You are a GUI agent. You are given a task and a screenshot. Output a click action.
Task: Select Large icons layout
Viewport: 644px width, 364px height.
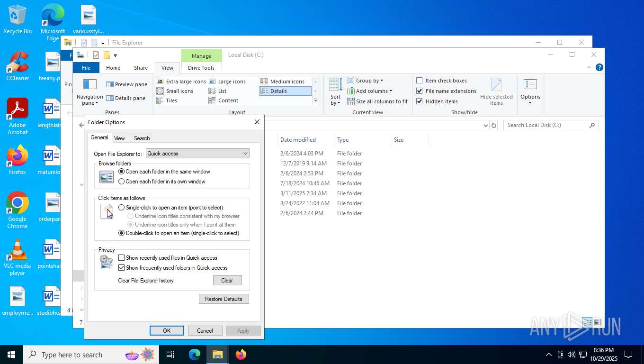(227, 82)
